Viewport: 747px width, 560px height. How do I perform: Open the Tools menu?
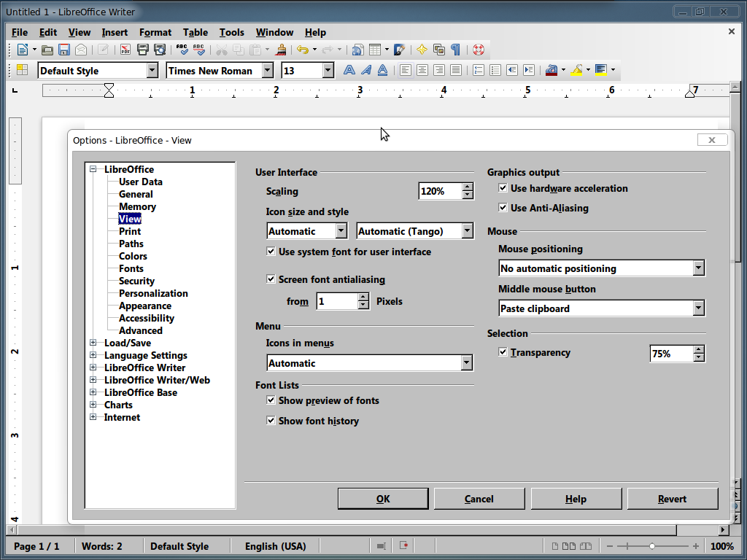[x=231, y=32]
